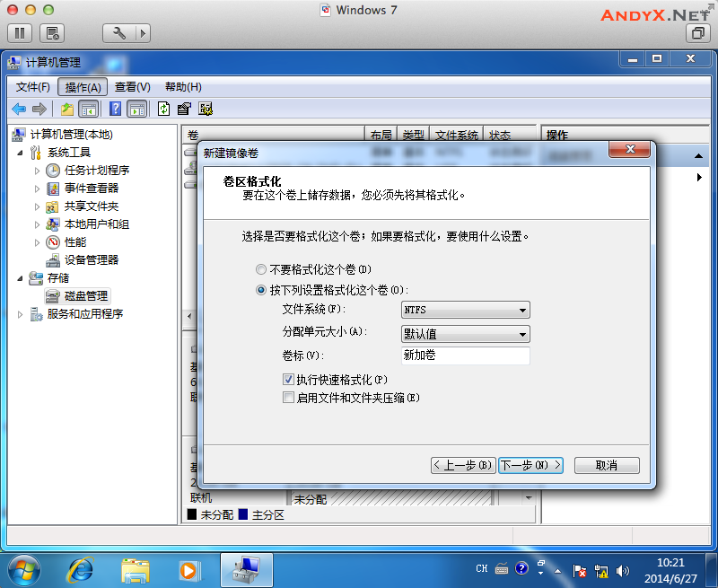Choose 按下列设置格式化这个卷 radio option
The width and height of the screenshot is (718, 588).
coord(261,290)
